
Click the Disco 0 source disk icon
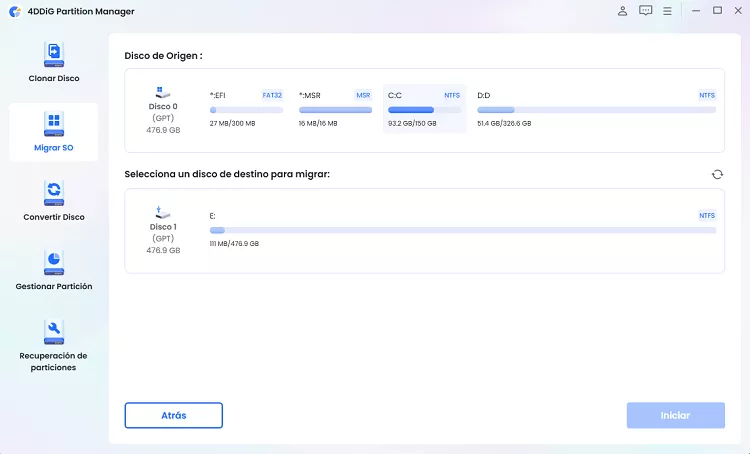tap(163, 92)
